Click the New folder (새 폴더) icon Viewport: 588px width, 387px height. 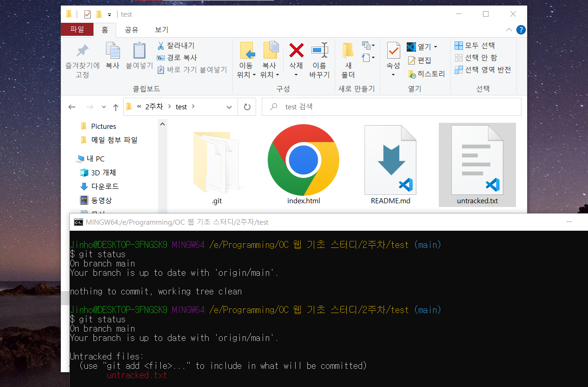click(348, 50)
